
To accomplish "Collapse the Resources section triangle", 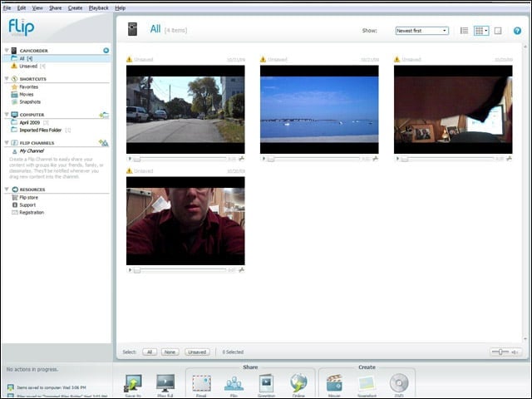I will point(7,190).
